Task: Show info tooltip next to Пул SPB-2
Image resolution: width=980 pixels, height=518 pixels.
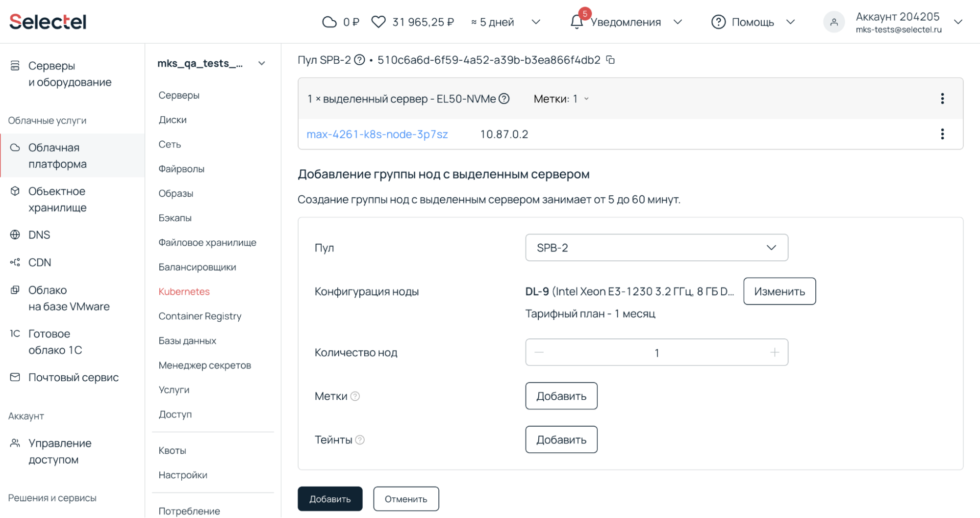Action: [359, 60]
